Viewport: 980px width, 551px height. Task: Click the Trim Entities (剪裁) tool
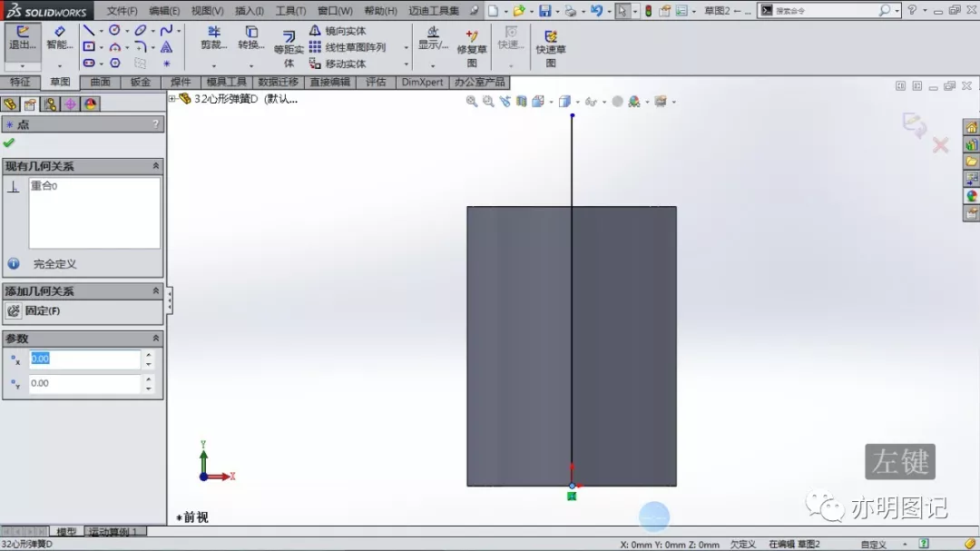(x=214, y=38)
